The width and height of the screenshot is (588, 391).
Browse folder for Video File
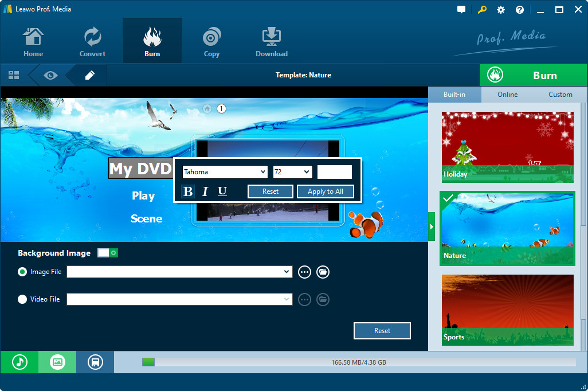(323, 299)
